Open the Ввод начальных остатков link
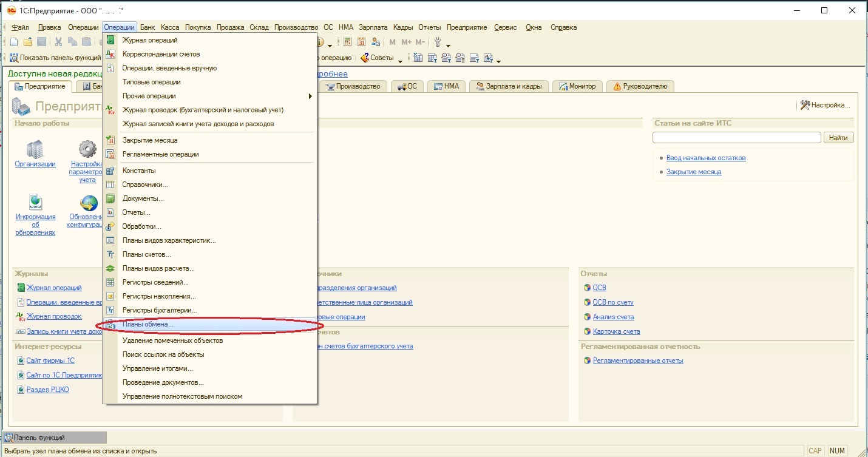This screenshot has width=868, height=457. (706, 158)
